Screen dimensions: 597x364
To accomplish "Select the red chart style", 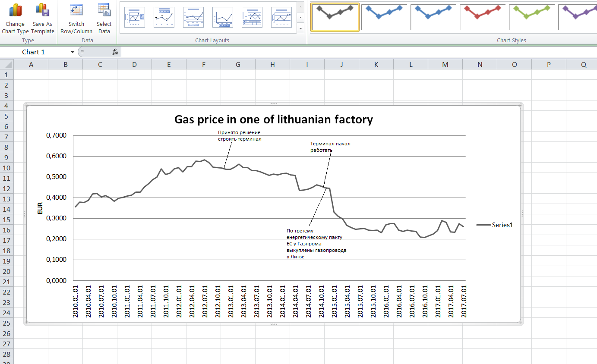I will (483, 17).
